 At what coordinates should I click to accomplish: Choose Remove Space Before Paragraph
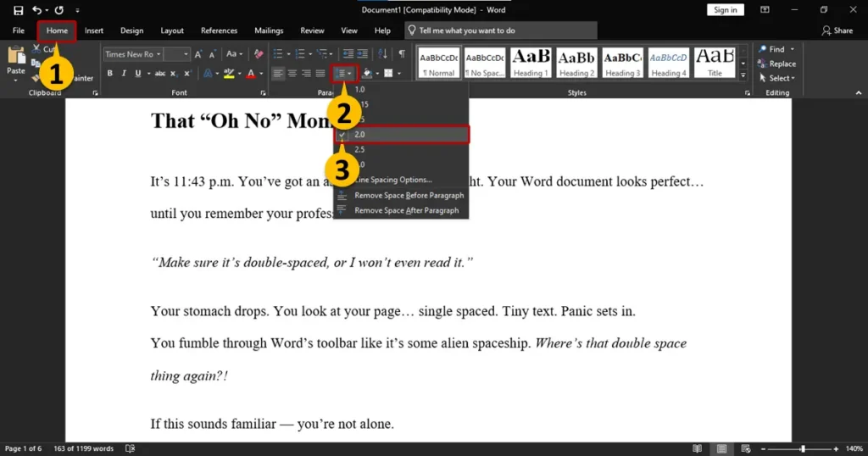pos(402,195)
